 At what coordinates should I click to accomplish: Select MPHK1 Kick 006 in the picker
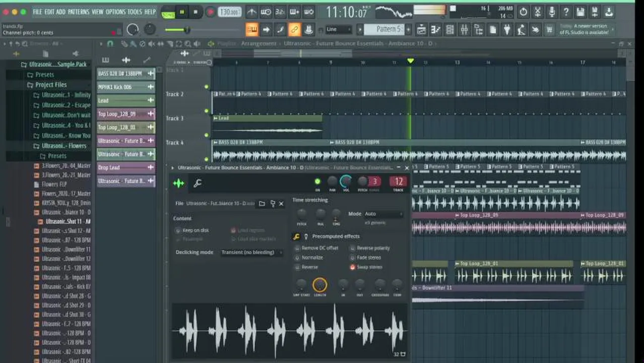pyautogui.click(x=126, y=87)
